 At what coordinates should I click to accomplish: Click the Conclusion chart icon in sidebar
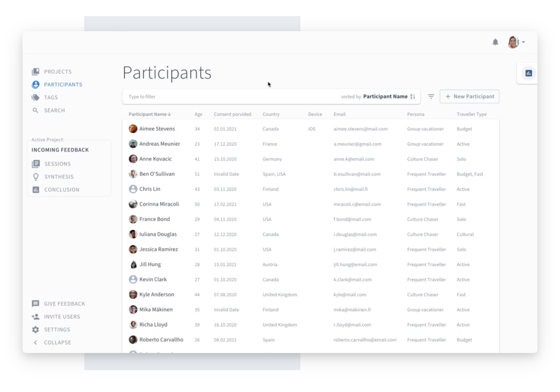coord(36,190)
